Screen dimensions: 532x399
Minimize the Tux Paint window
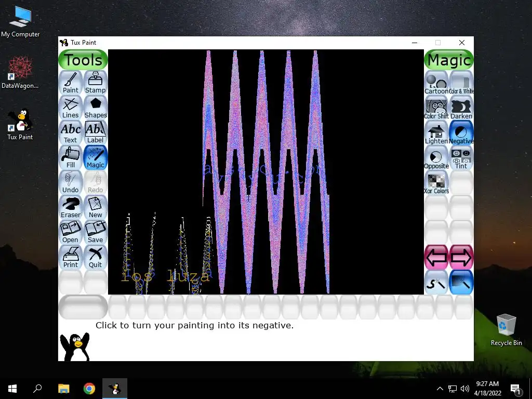414,43
